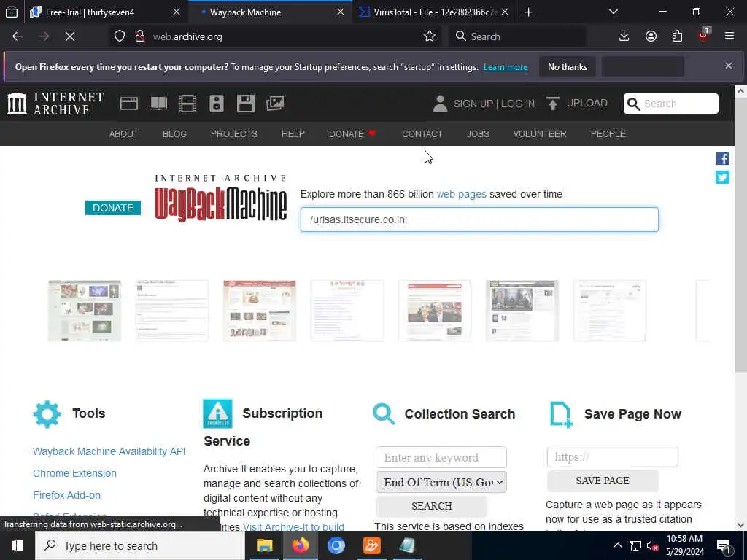Screen dimensions: 747x560
Task: Go back to the previous page
Action: 18,36
